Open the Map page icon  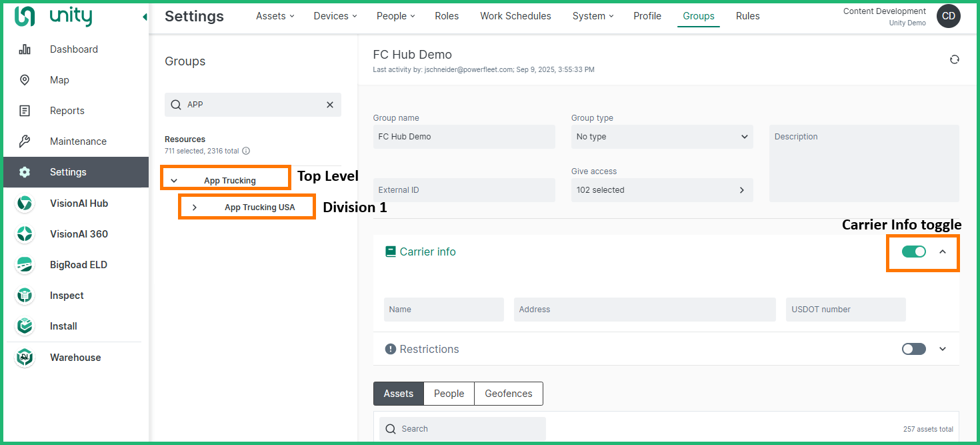pos(25,80)
